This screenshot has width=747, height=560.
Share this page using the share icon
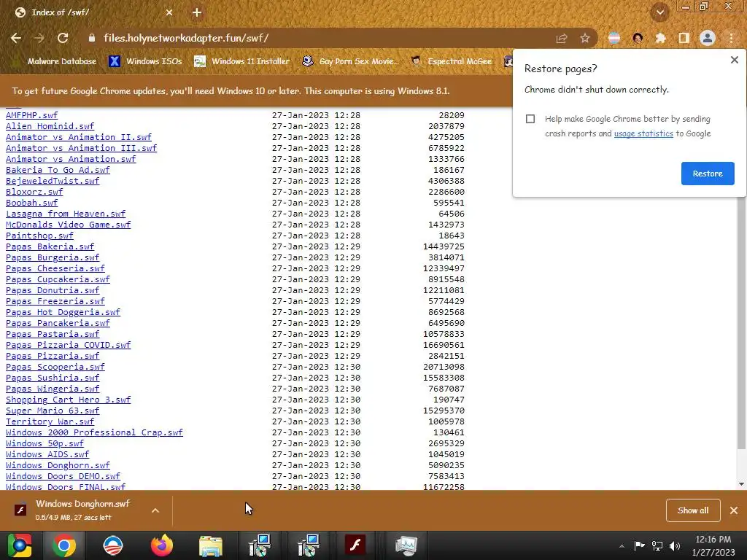coord(562,38)
